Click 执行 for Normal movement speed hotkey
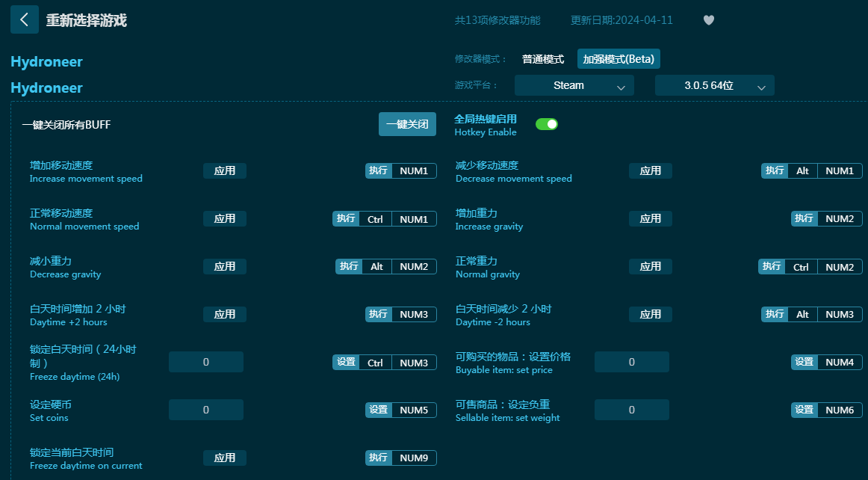This screenshot has height=480, width=868. click(346, 218)
